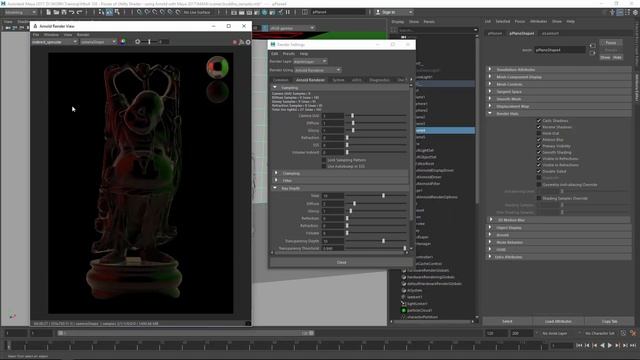Switch to the Diagnostics tab

(380, 80)
